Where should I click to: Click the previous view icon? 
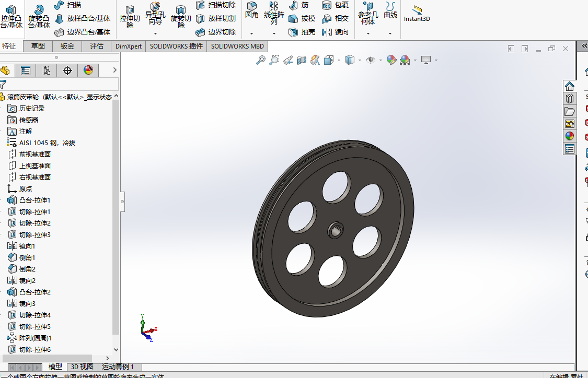click(x=288, y=60)
